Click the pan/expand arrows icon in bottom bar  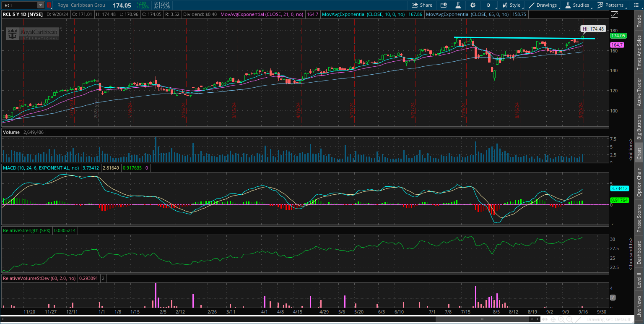(x=545, y=319)
